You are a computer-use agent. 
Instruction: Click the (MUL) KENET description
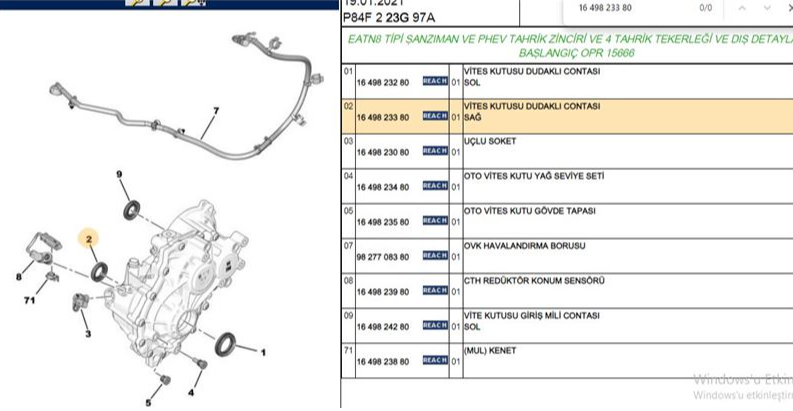(x=490, y=350)
